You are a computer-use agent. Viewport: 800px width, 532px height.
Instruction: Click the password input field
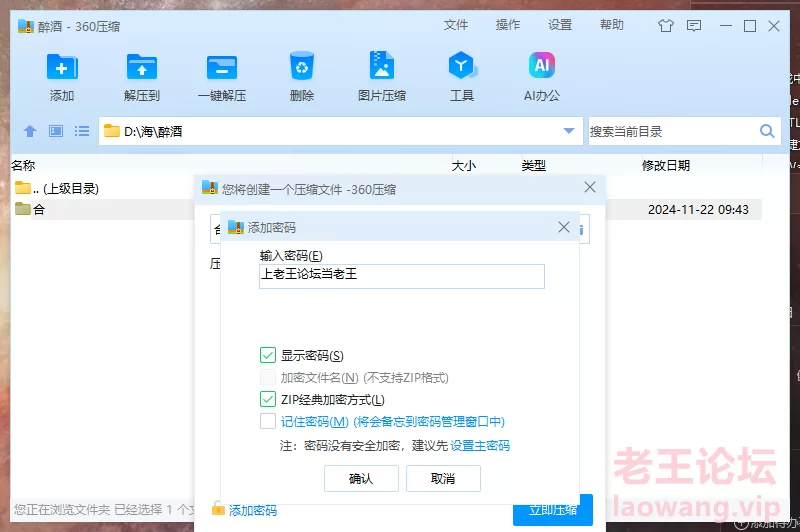pyautogui.click(x=401, y=276)
